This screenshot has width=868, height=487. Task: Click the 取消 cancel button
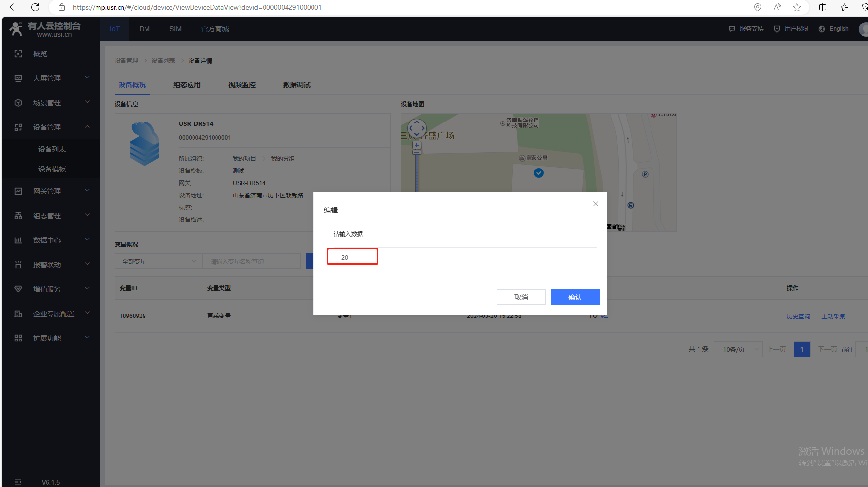tap(521, 297)
